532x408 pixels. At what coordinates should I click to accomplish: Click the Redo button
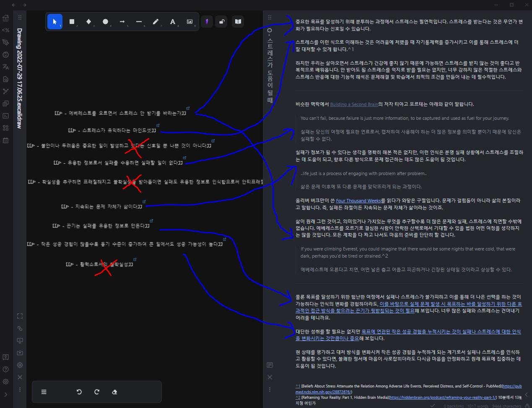pyautogui.click(x=97, y=392)
